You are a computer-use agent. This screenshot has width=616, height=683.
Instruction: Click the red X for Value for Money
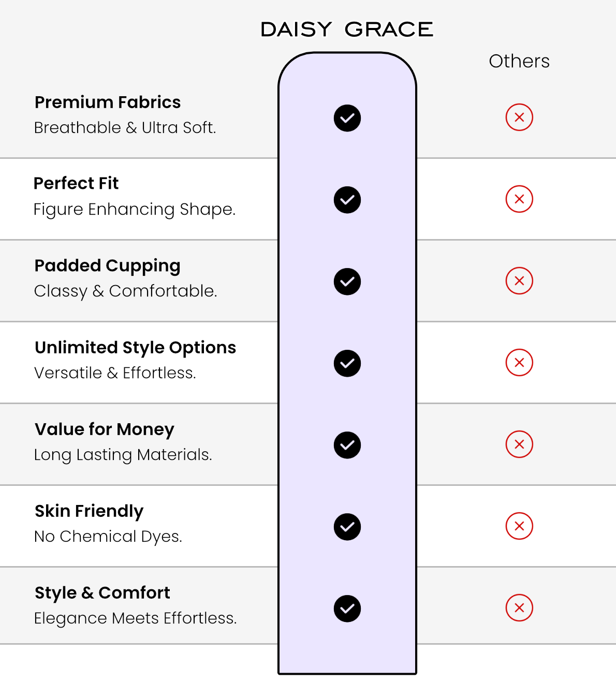pos(519,444)
